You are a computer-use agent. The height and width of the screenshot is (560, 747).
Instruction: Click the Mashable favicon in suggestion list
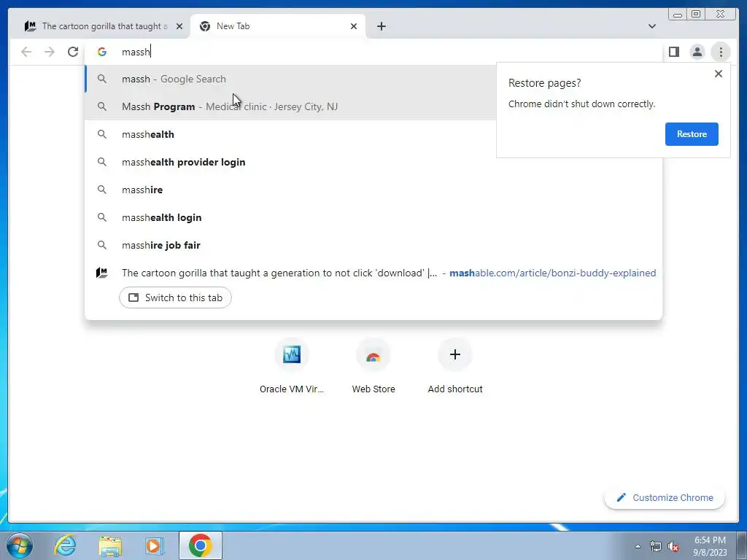(101, 273)
